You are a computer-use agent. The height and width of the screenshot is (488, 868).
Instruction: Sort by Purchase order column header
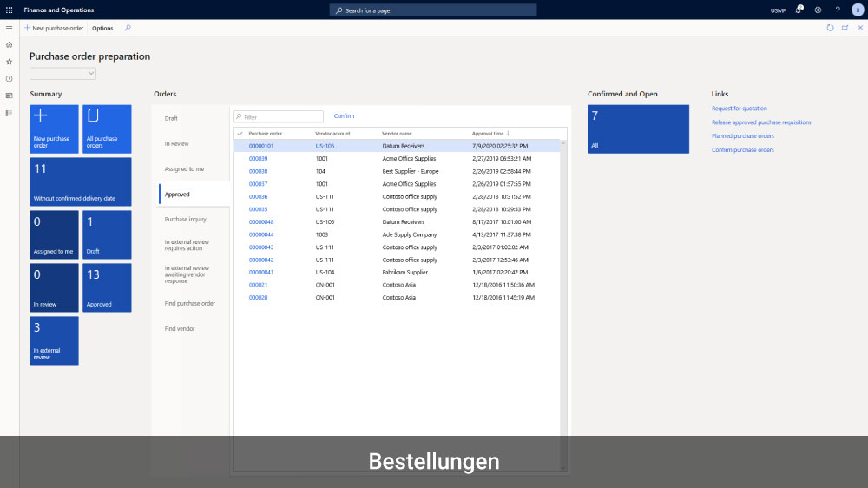coord(265,134)
